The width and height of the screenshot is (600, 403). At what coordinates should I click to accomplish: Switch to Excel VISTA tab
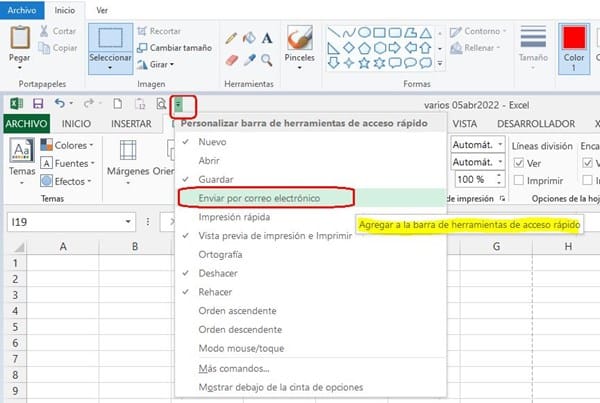point(465,124)
